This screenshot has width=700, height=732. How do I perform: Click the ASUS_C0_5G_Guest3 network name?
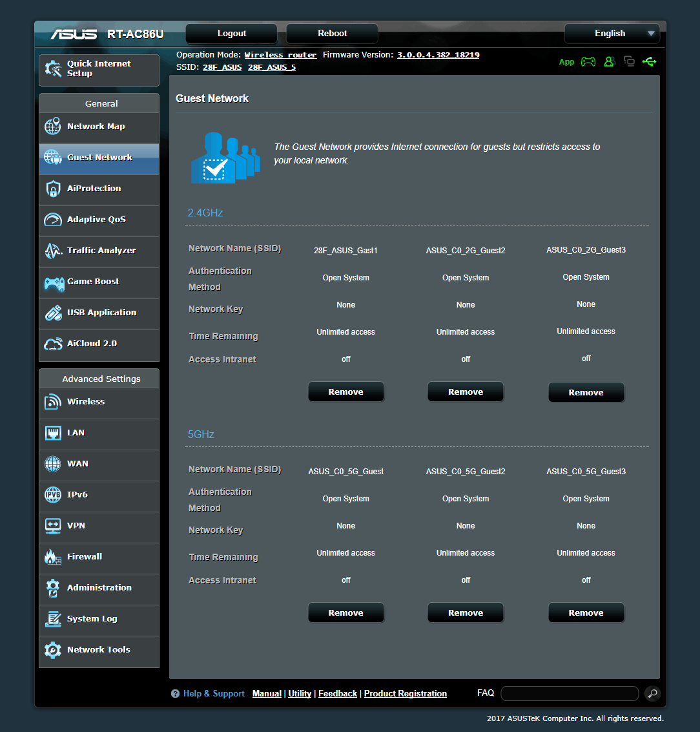coord(586,472)
